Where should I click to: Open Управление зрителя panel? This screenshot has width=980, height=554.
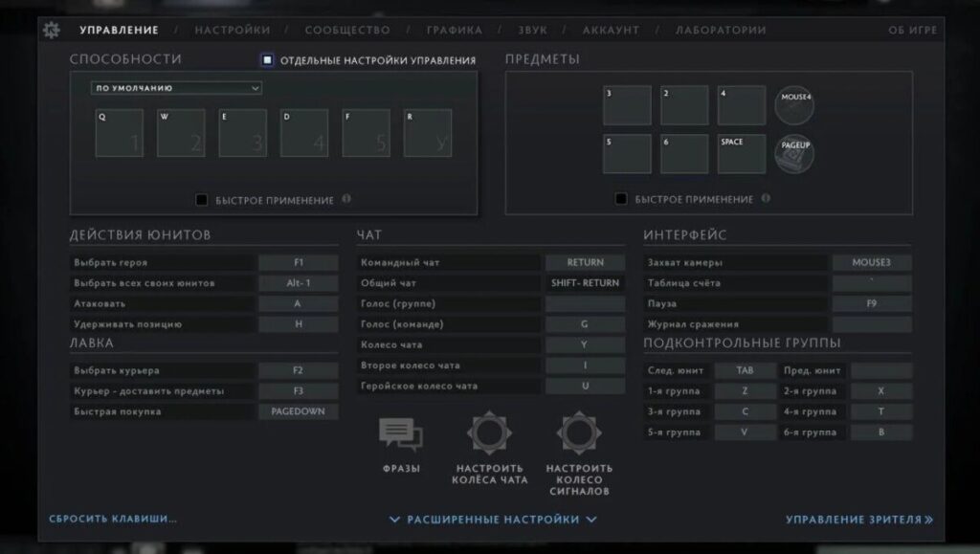click(858, 520)
